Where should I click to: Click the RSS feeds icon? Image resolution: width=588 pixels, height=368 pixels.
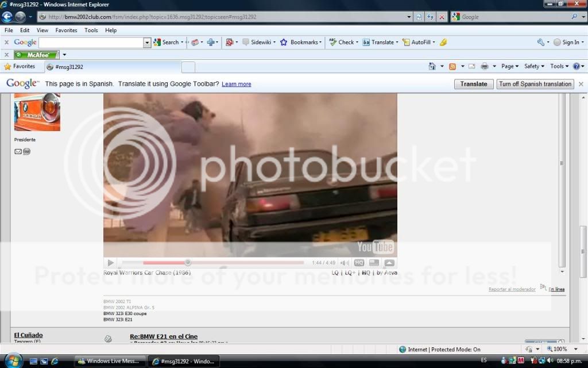coord(452,66)
